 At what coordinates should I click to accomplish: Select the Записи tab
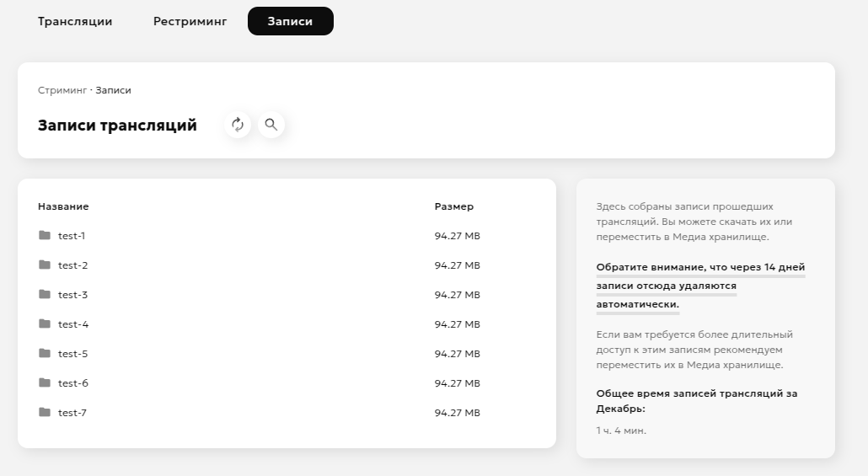click(290, 21)
